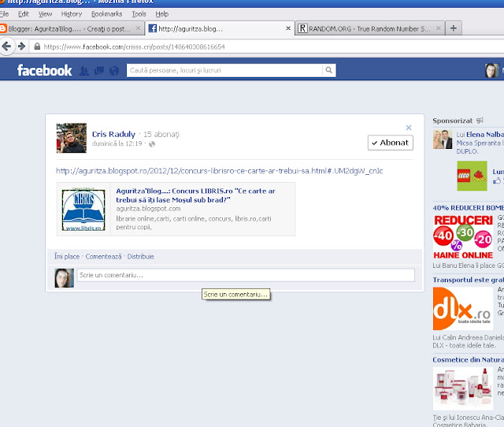Dismiss the post with the X icon

[409, 128]
